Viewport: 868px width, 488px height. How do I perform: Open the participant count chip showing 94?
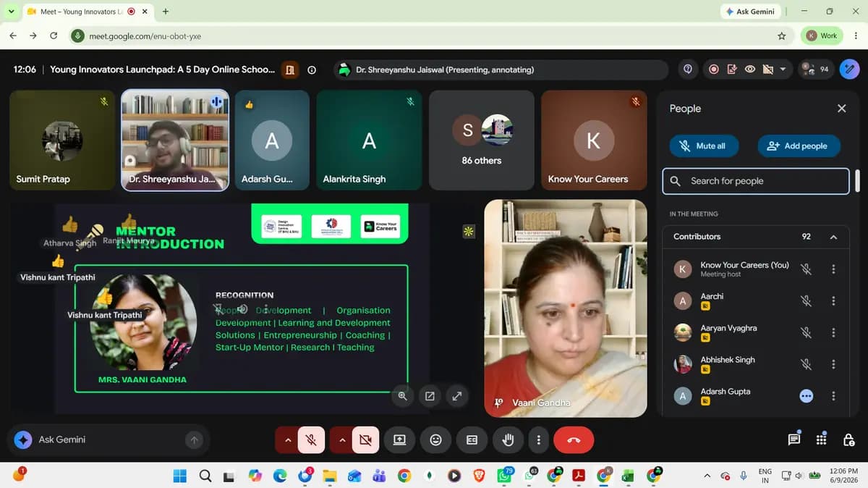816,70
